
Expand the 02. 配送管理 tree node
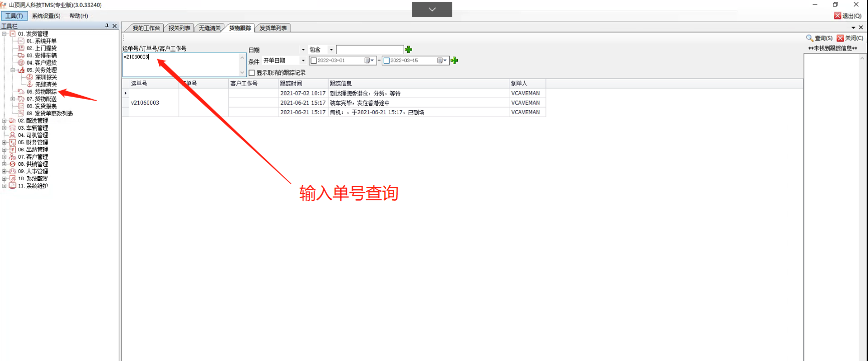pos(4,121)
